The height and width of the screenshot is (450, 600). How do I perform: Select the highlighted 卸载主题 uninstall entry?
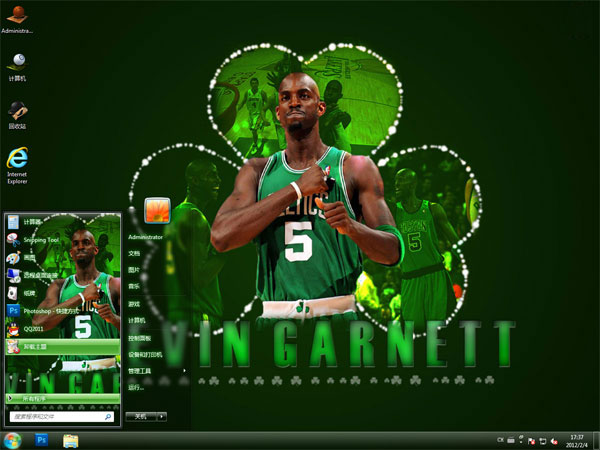[x=63, y=347]
